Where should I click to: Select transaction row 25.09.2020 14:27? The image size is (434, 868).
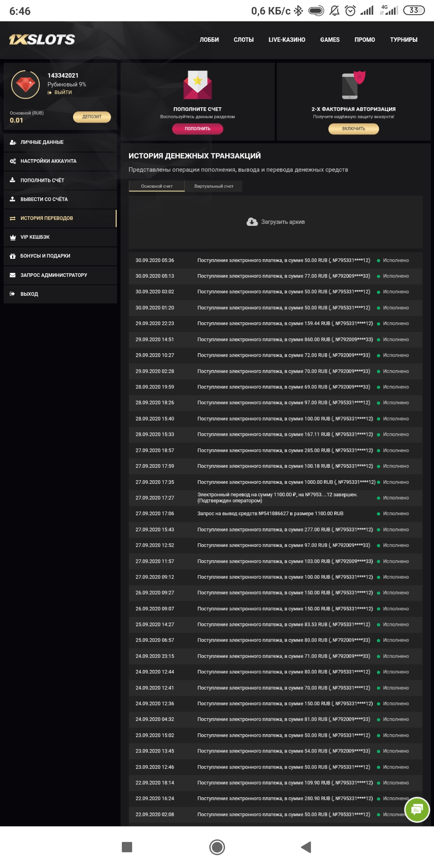276,624
